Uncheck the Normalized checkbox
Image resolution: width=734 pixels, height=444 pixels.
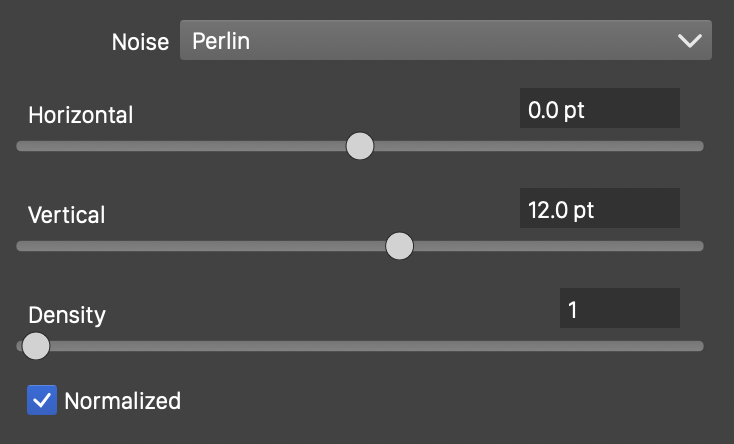point(42,401)
